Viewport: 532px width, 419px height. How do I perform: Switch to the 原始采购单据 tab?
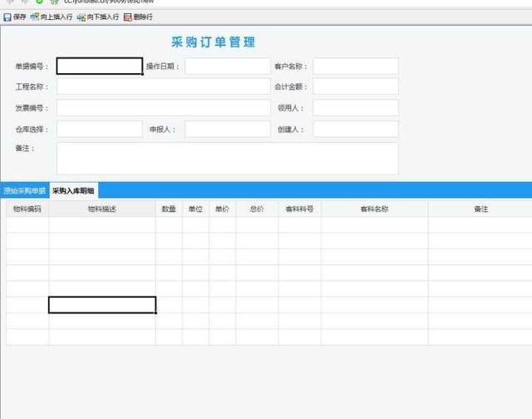coord(24,190)
